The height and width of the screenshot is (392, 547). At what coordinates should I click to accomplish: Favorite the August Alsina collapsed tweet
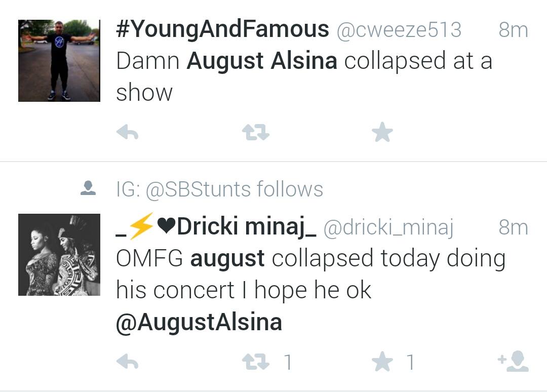point(382,132)
